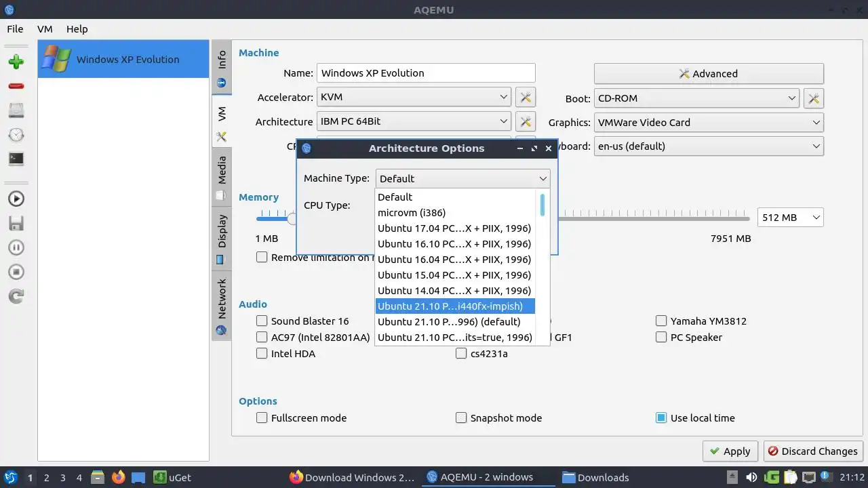Enable PC Speaker checkbox
The image size is (868, 488).
point(661,338)
